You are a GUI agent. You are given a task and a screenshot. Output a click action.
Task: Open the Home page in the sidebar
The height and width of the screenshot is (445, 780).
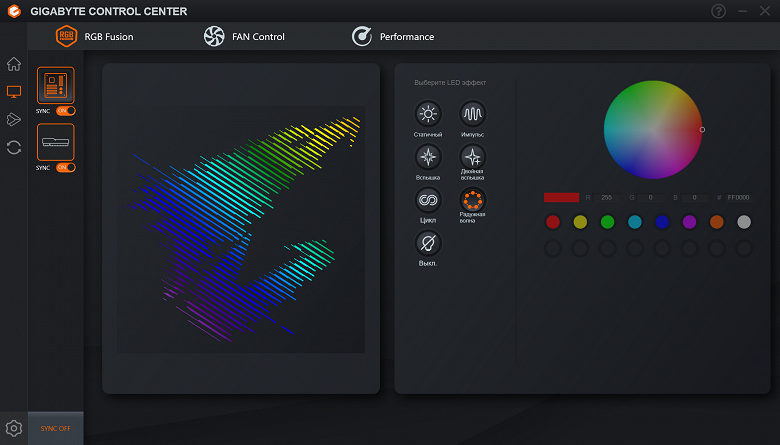[x=14, y=64]
